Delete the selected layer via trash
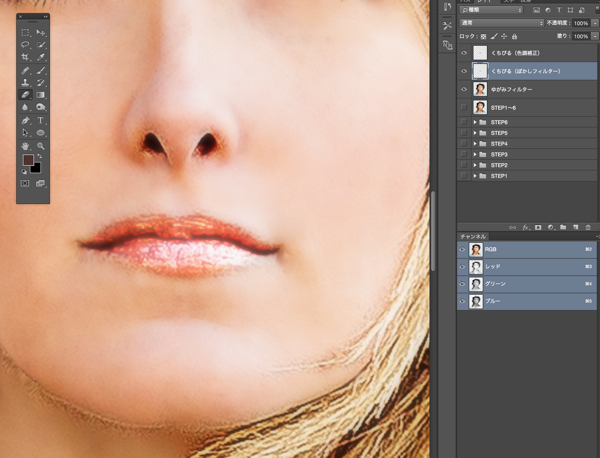Screen dimensions: 600x458 point(588,227)
